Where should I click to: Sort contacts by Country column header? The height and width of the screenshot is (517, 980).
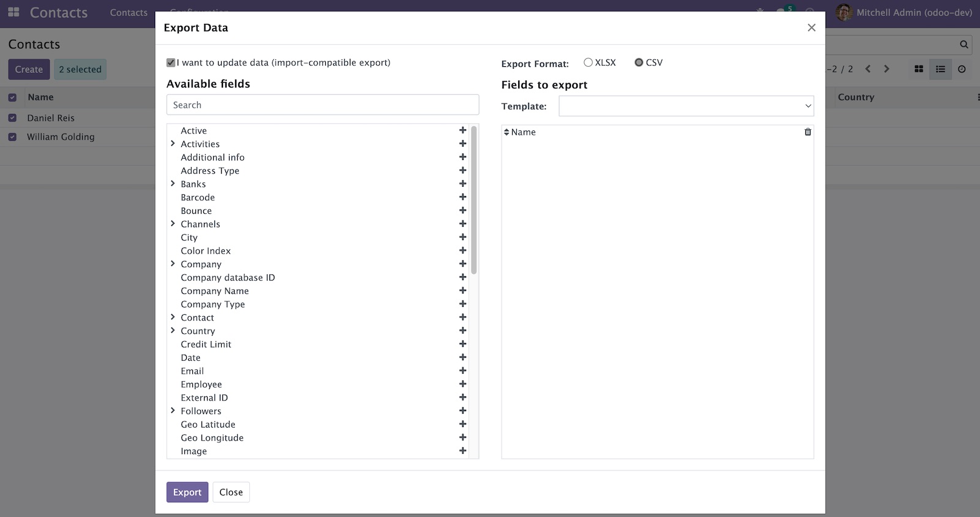(856, 97)
